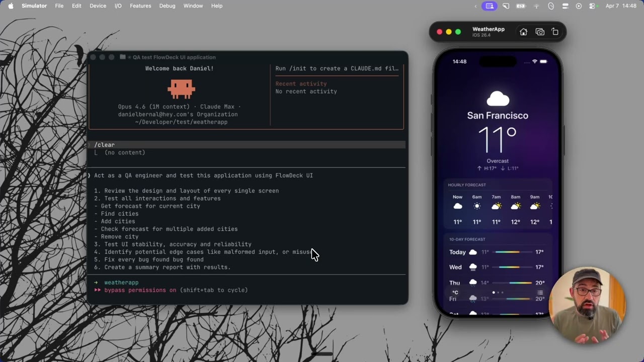
Task: Click the tag-shaped menu bar icon
Action: tap(506, 6)
